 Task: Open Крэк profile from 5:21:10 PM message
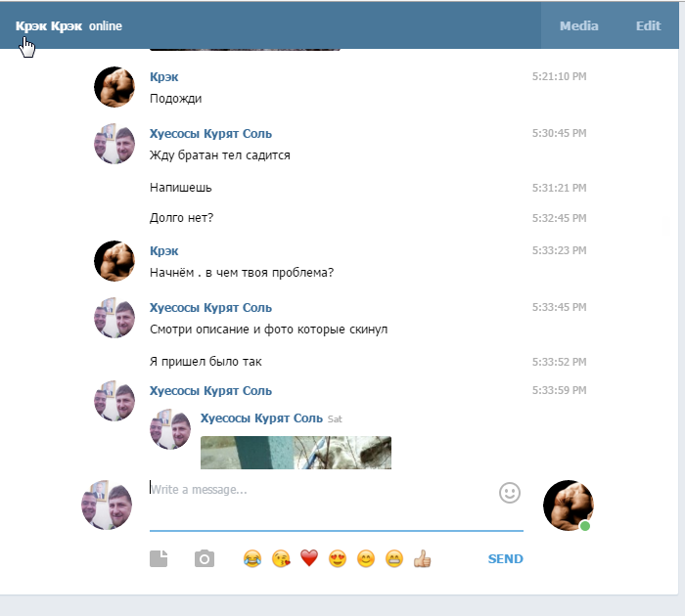tap(163, 77)
